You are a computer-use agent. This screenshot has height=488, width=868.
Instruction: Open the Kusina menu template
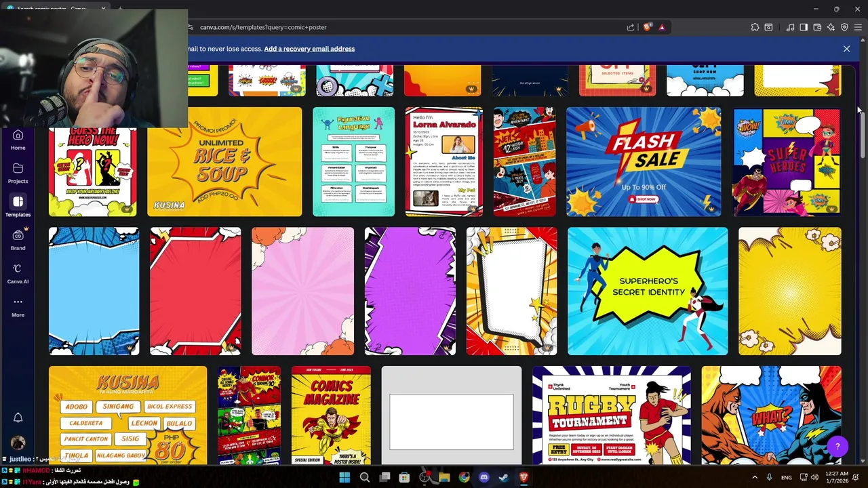pyautogui.click(x=127, y=415)
